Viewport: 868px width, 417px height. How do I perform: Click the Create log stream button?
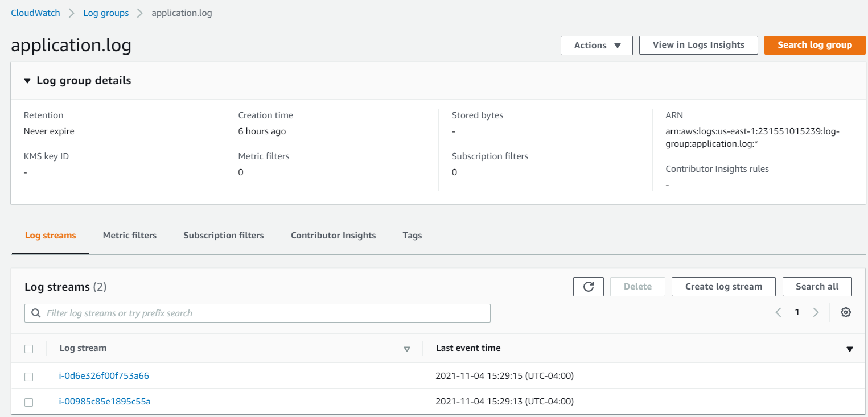click(723, 287)
